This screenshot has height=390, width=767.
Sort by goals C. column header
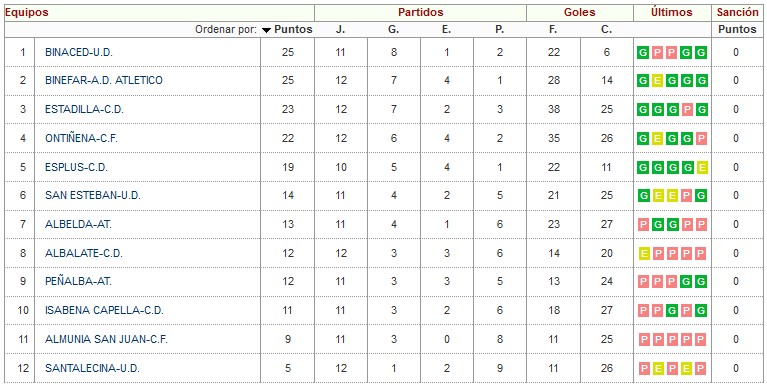click(x=607, y=29)
